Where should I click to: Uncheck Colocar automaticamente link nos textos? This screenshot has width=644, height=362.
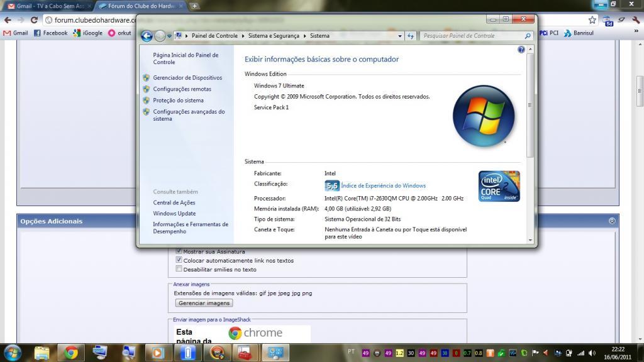pos(179,260)
